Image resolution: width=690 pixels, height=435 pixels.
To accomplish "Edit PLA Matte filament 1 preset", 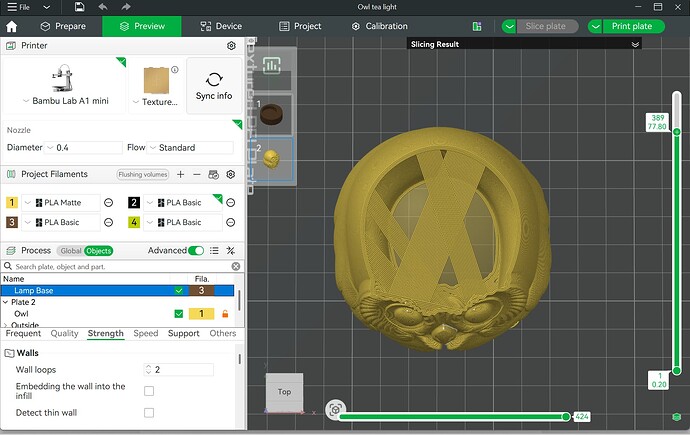I will [x=108, y=203].
